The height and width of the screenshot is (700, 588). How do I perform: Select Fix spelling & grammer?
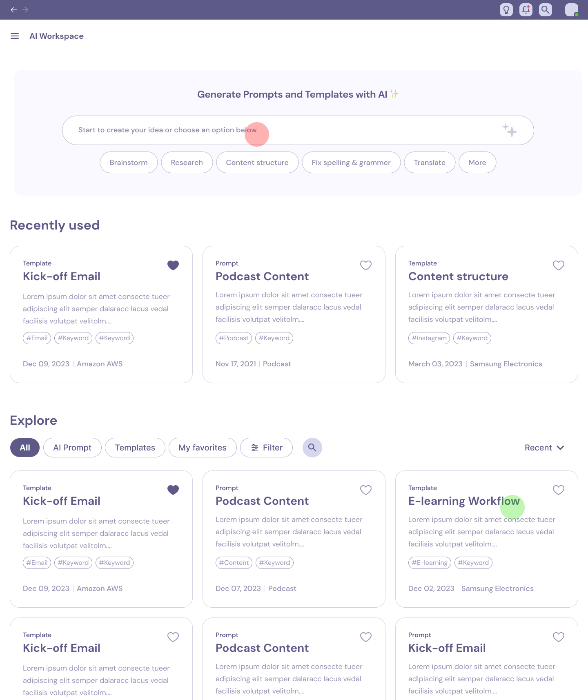click(x=351, y=163)
